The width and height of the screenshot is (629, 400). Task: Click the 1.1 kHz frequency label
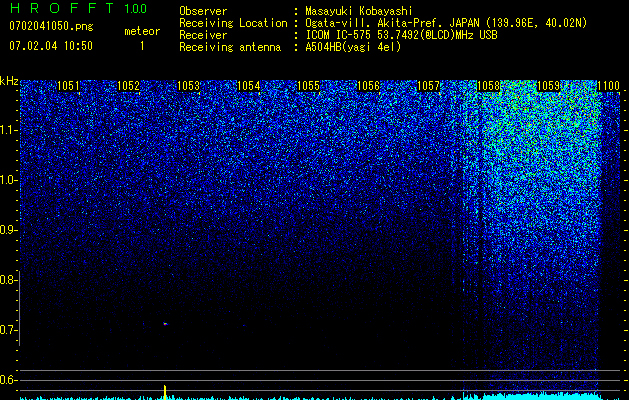coord(9,130)
